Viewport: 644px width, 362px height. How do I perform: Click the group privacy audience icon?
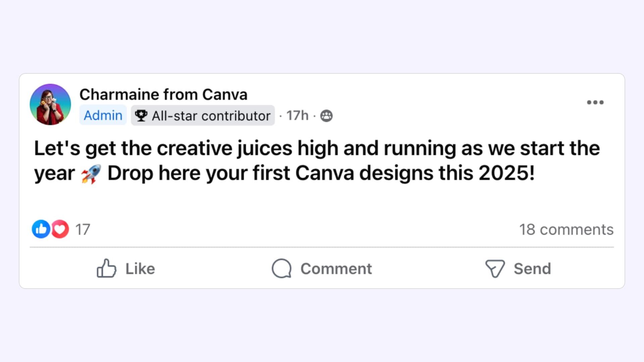pyautogui.click(x=326, y=116)
